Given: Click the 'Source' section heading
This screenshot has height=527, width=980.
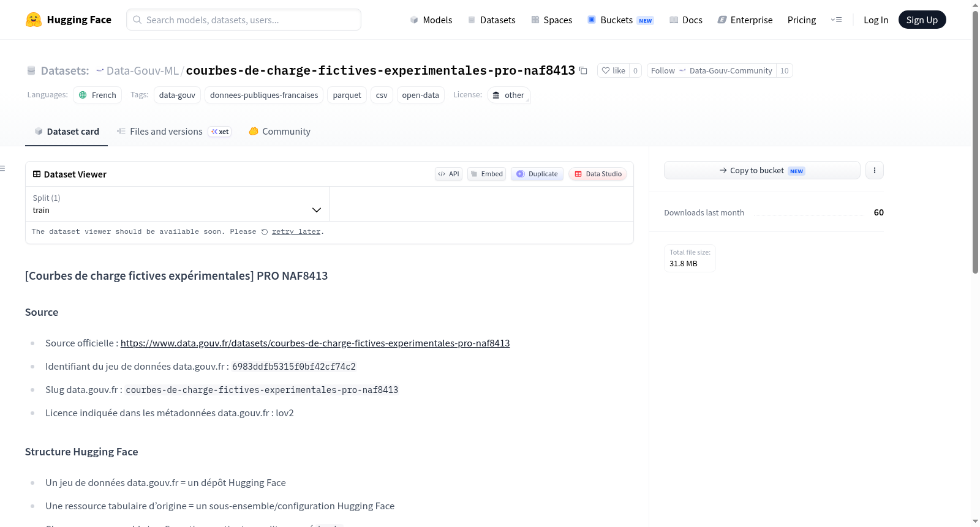Looking at the screenshot, I should pos(42,312).
